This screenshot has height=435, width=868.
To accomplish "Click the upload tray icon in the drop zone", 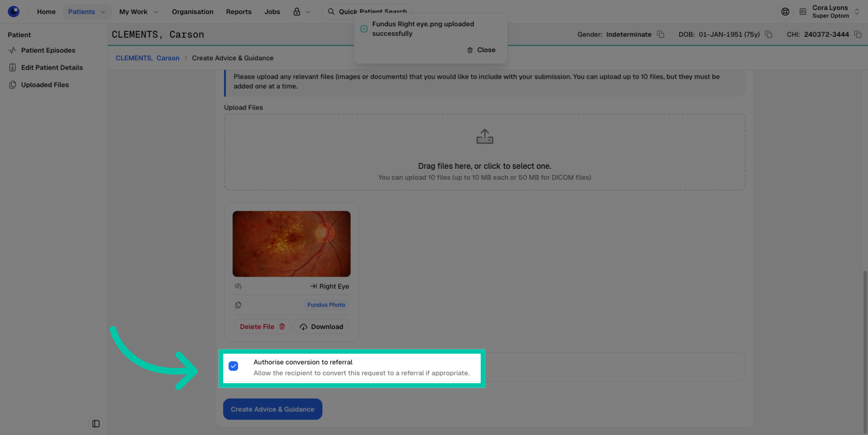I will 484,137.
